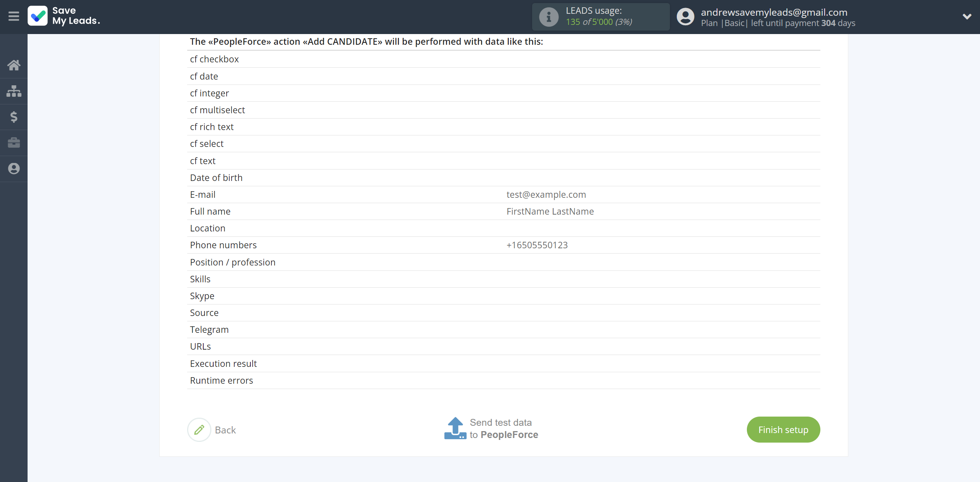Open briefcase icon in sidebar
The height and width of the screenshot is (482, 980).
(14, 143)
